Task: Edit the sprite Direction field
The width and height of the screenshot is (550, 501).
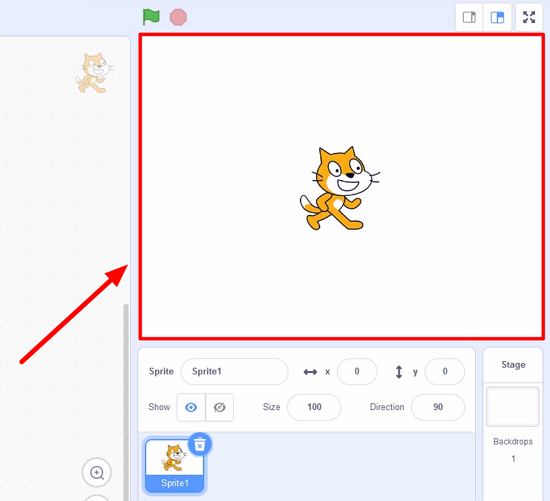Action: click(438, 407)
